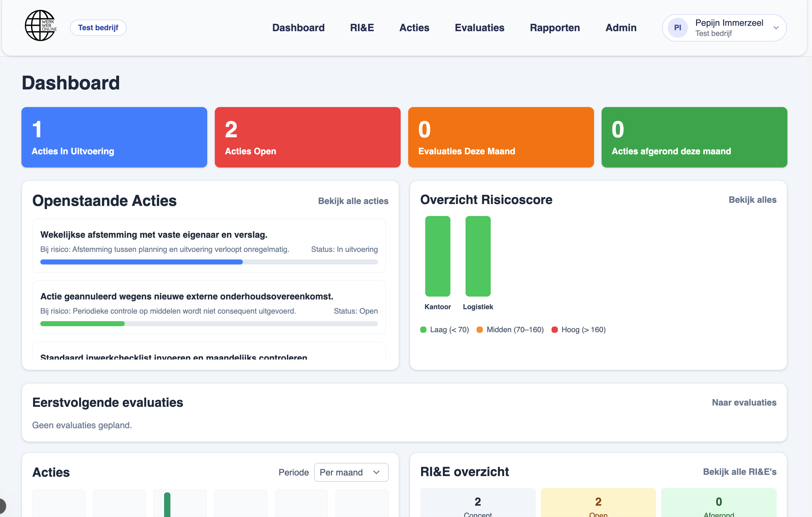Viewport: 812px width, 517px height.
Task: Click the blue progress bar for Wekelijkse afstemming
Action: [x=142, y=262]
